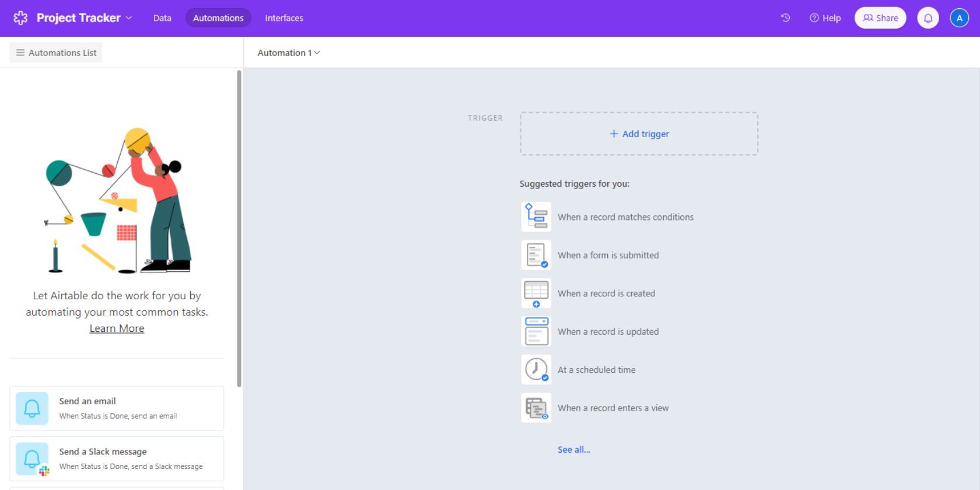Select 'When a record enters a view' text
Screen dimensions: 980x490
(x=613, y=408)
